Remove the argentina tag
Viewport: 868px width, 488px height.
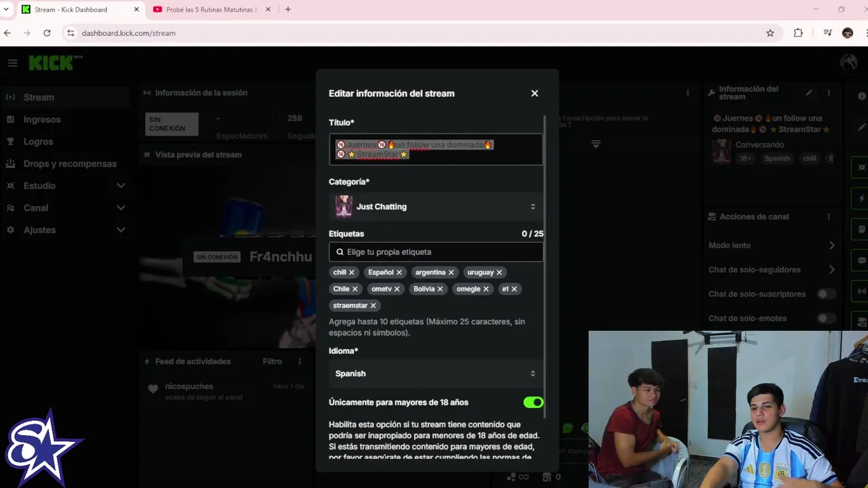[x=451, y=272]
